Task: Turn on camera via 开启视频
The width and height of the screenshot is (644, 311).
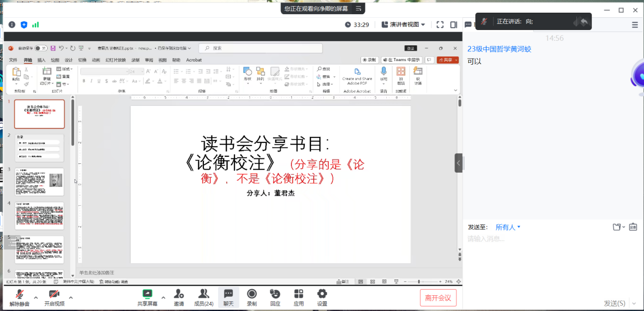Action: point(54,294)
